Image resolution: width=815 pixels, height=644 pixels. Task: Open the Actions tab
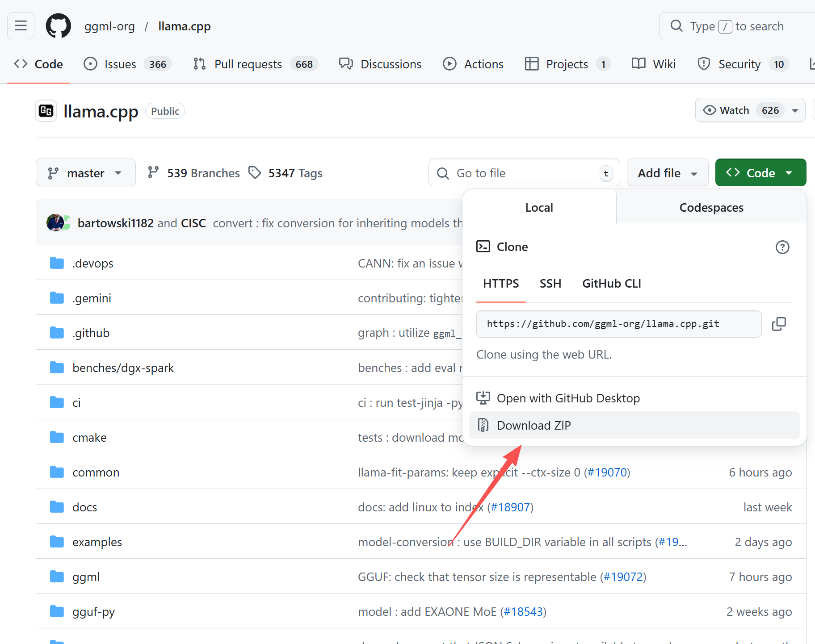click(473, 64)
